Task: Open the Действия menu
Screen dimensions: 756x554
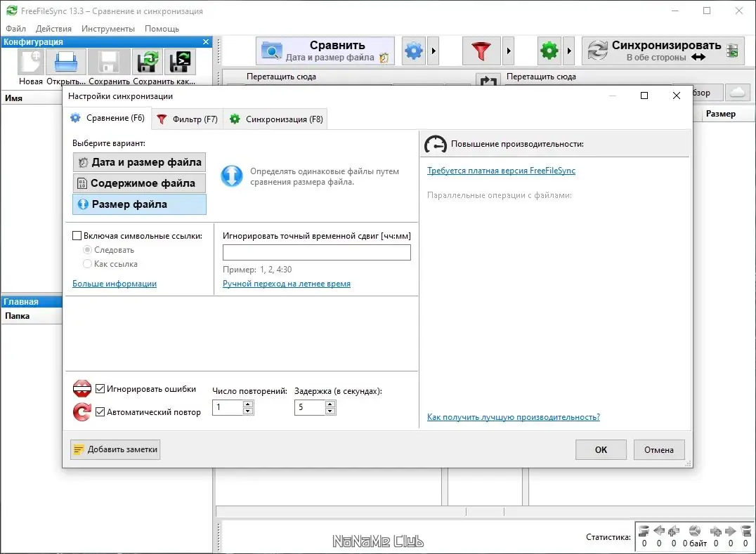Action: point(53,28)
